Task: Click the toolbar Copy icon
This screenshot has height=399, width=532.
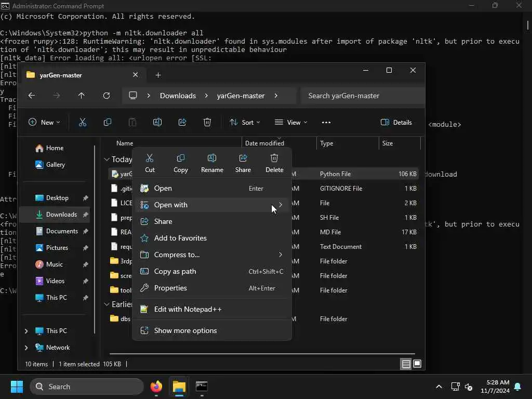Action: (107, 123)
